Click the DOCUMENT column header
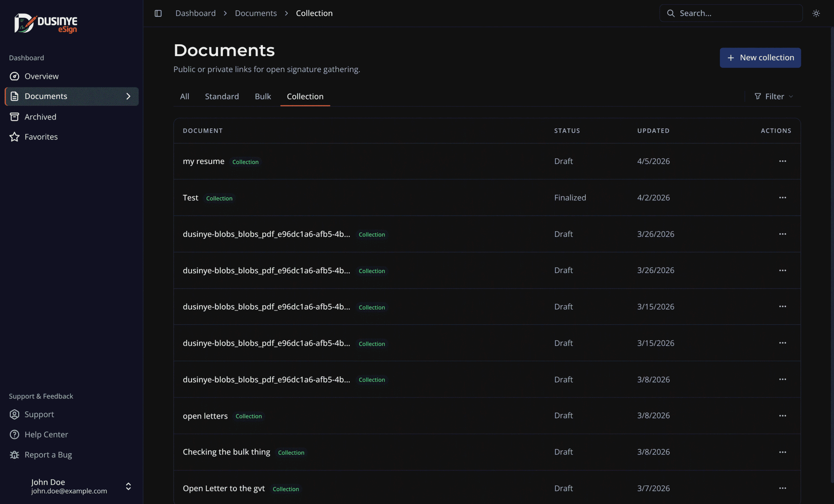Image resolution: width=834 pixels, height=504 pixels. pos(203,131)
